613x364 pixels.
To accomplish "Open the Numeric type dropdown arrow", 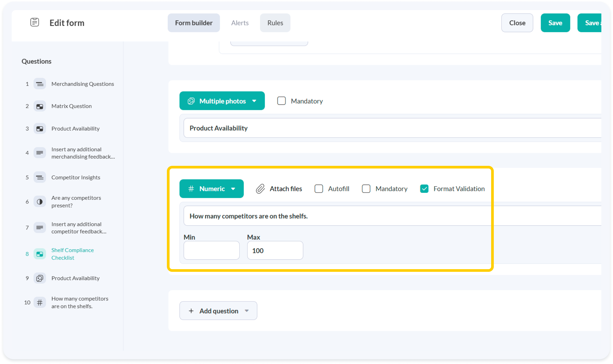I will 233,189.
